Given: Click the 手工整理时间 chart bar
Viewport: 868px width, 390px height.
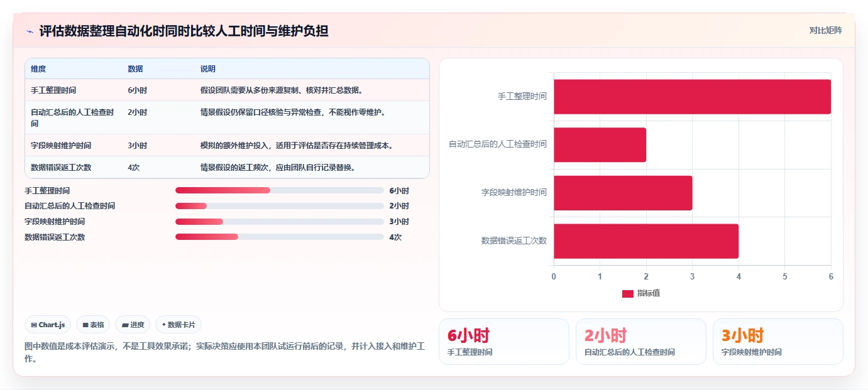Looking at the screenshot, I should click(692, 97).
